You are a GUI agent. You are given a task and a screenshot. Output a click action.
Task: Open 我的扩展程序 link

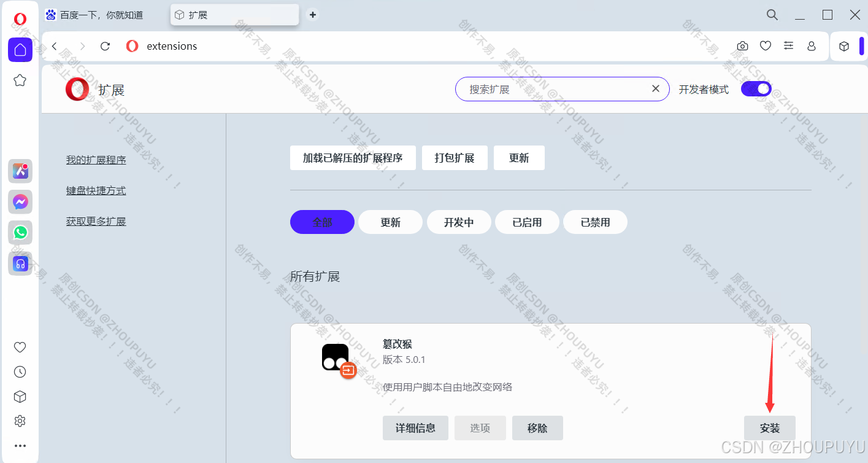tap(96, 160)
